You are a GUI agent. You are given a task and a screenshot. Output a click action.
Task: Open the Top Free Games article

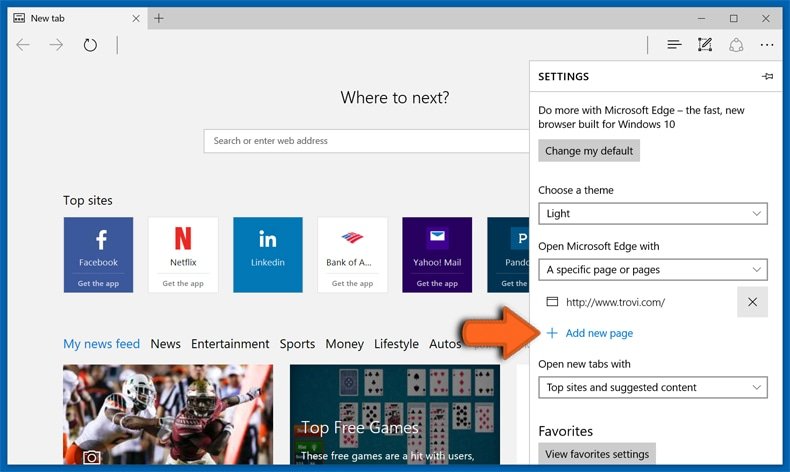(395, 414)
